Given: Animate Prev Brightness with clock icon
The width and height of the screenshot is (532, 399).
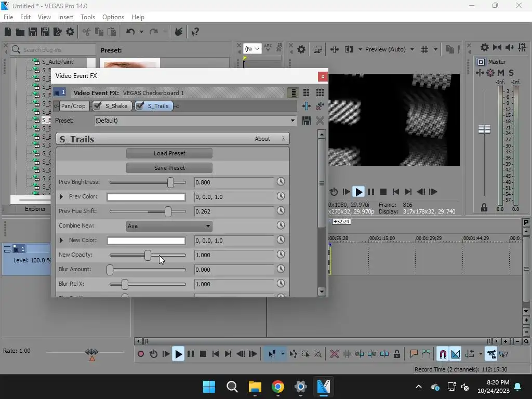Looking at the screenshot, I should tap(281, 181).
